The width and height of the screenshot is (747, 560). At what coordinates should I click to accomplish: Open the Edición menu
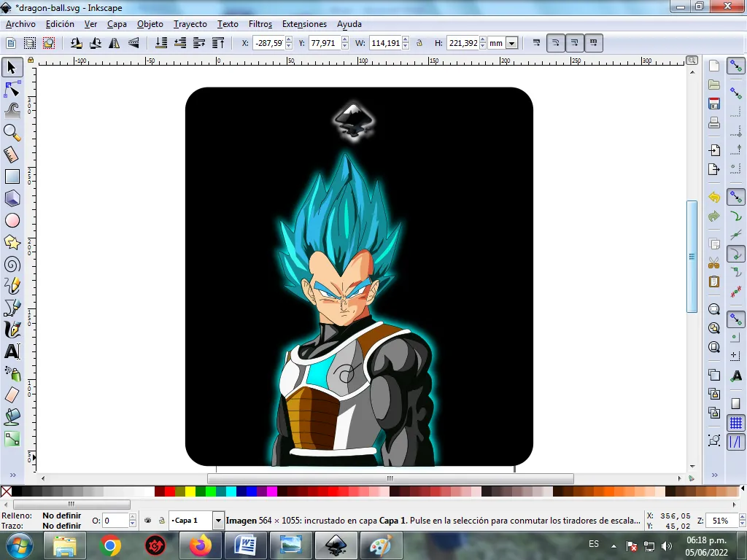tap(60, 24)
